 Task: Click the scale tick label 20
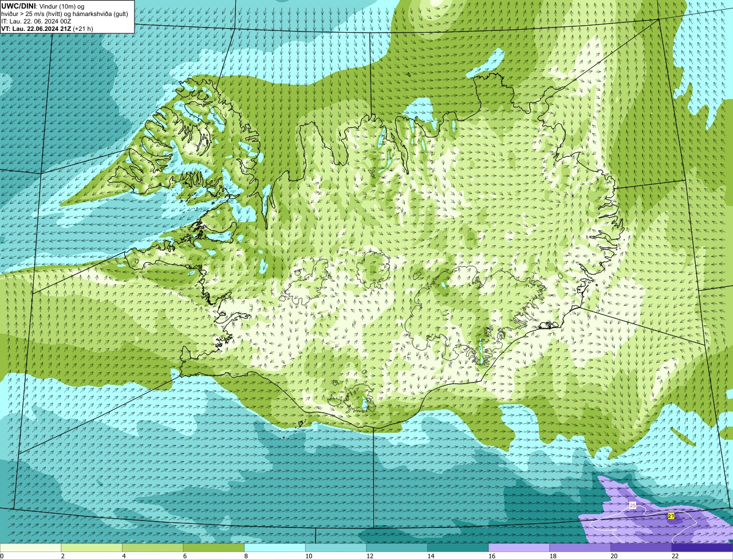click(614, 556)
